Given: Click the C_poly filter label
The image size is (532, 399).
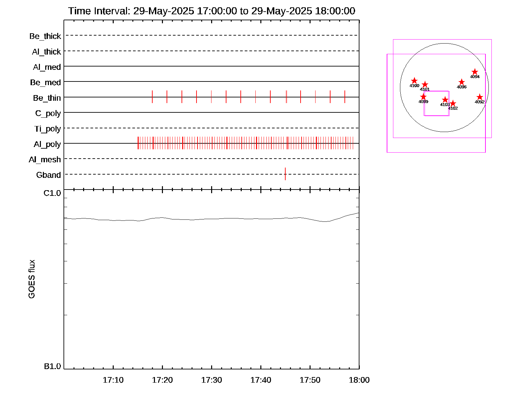Looking at the screenshot, I should pyautogui.click(x=48, y=113).
